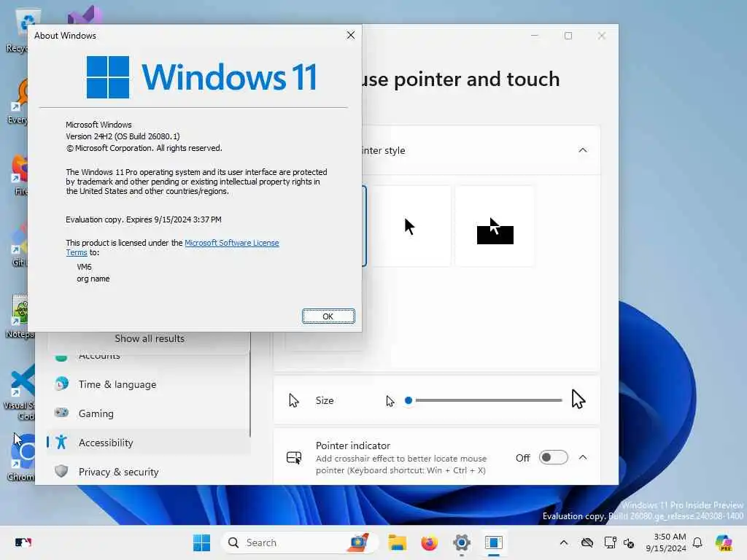Launch Firefox from the taskbar
The width and height of the screenshot is (747, 560).
click(x=429, y=542)
